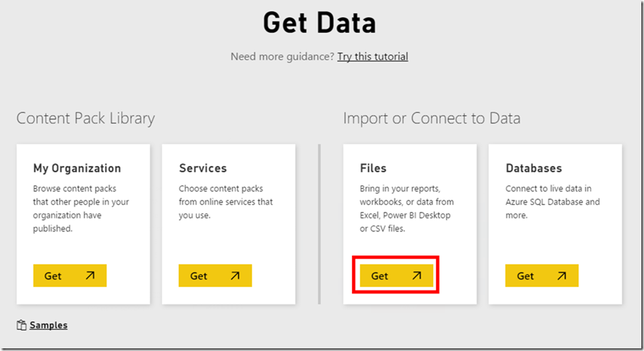The height and width of the screenshot is (351, 644).
Task: Open the Samples link
Action: pyautogui.click(x=49, y=325)
